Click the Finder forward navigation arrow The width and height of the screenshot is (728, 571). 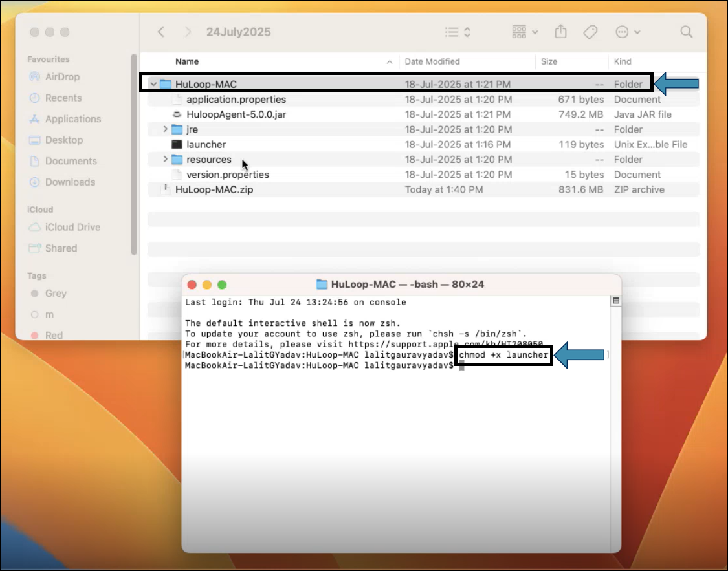pos(188,32)
